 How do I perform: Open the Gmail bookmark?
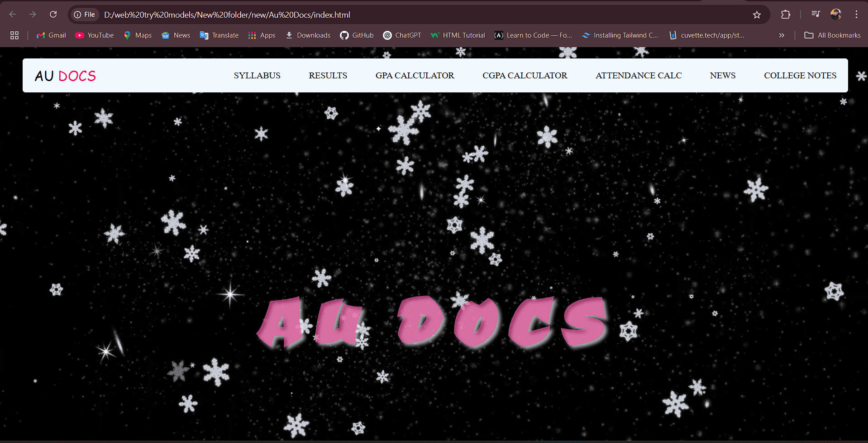point(51,35)
